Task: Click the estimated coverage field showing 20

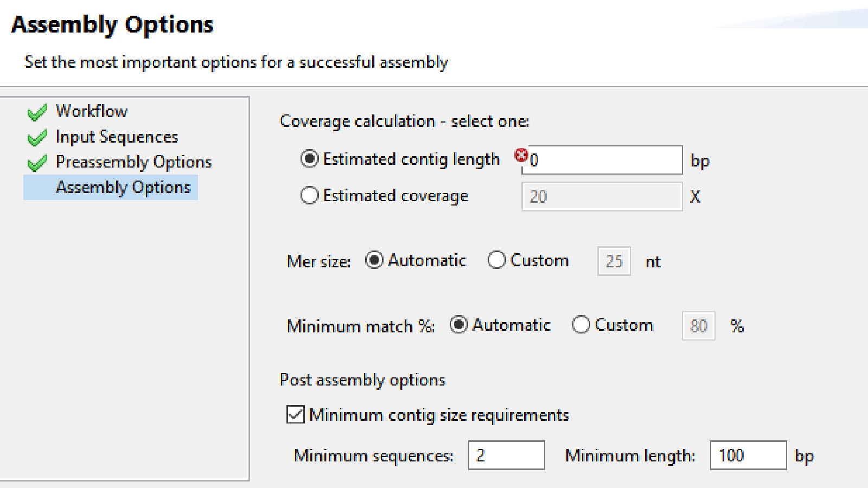Action: coord(602,196)
